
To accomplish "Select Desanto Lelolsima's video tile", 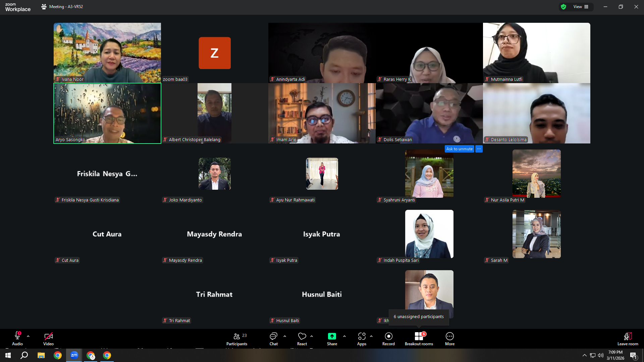I will point(537,113).
